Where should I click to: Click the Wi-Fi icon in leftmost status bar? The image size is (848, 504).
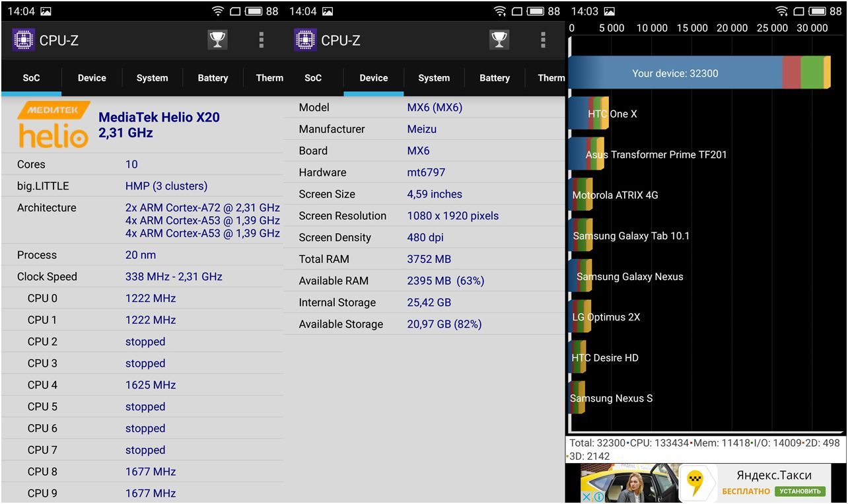click(218, 11)
